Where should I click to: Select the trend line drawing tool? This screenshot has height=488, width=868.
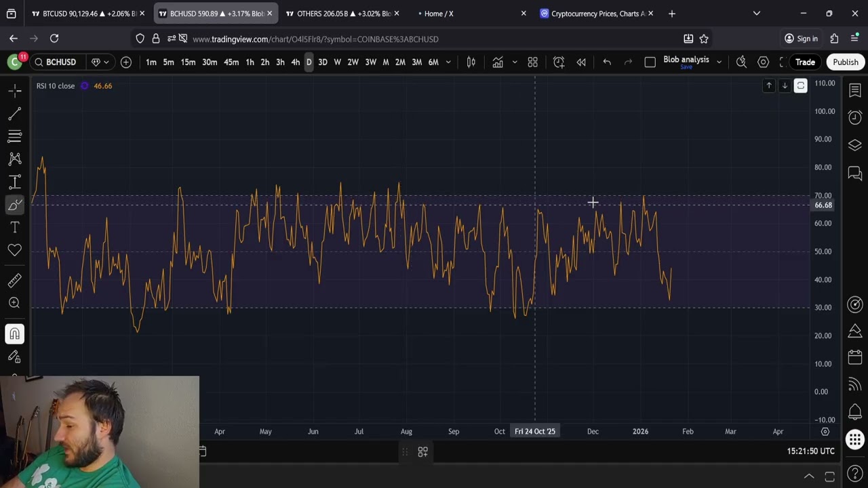tap(14, 114)
